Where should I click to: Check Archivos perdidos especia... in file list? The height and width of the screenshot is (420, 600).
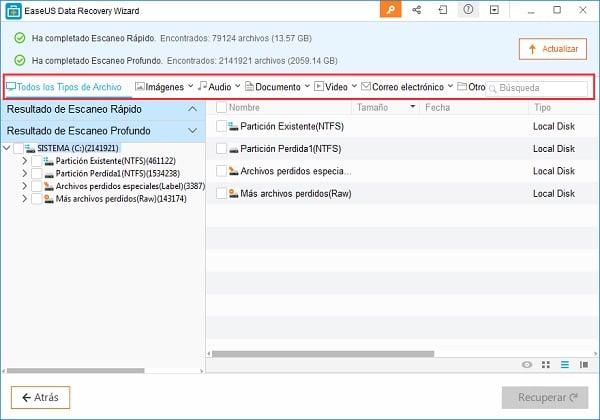coord(221,171)
